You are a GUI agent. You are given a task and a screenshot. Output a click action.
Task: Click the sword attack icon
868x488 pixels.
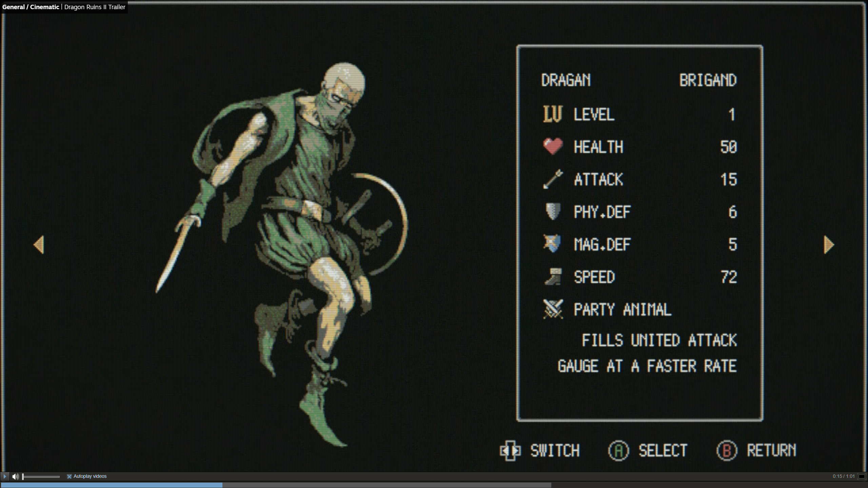click(x=553, y=179)
